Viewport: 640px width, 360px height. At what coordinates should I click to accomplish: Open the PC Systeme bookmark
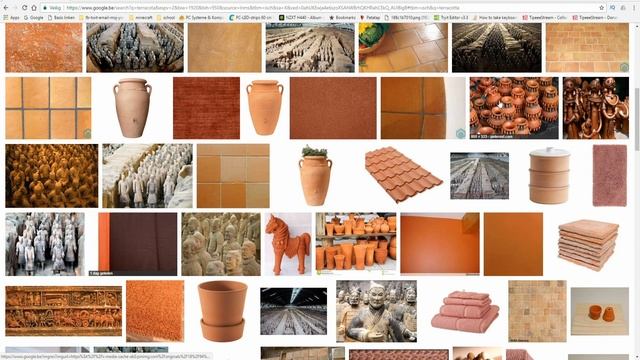tap(201, 18)
